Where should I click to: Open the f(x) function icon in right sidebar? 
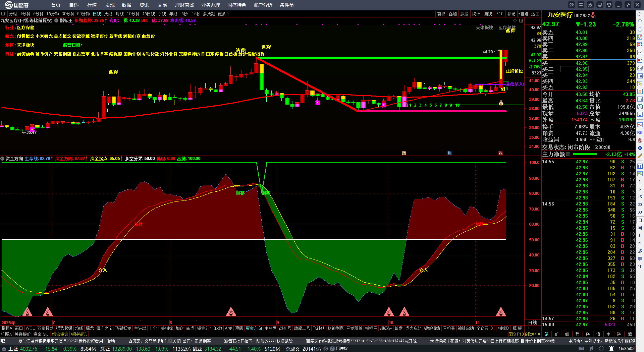pos(640,107)
